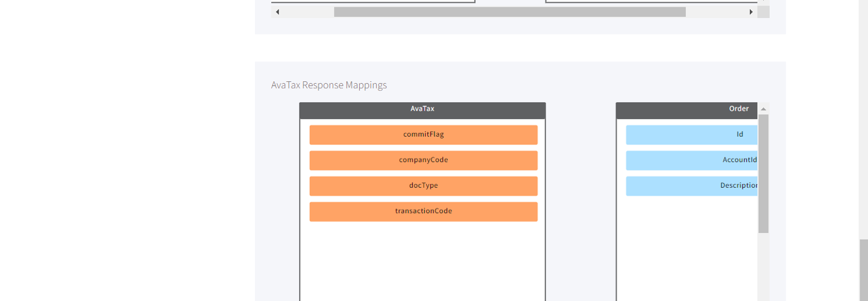Screen dimensions: 868x301
Task: Select the commitFlag AvaTax field
Action: [423, 135]
